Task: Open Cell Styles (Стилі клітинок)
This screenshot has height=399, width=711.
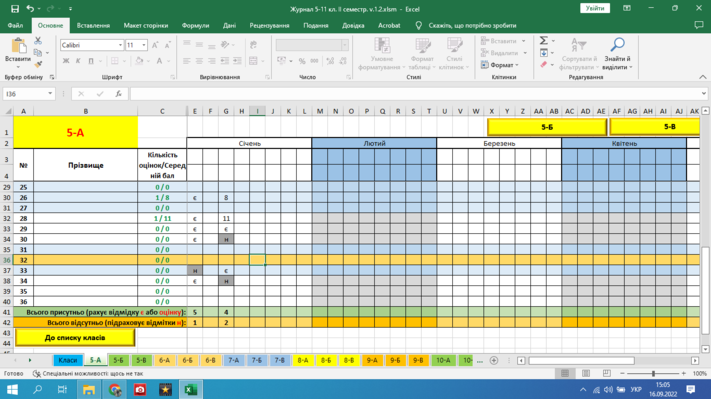Action: click(x=454, y=54)
